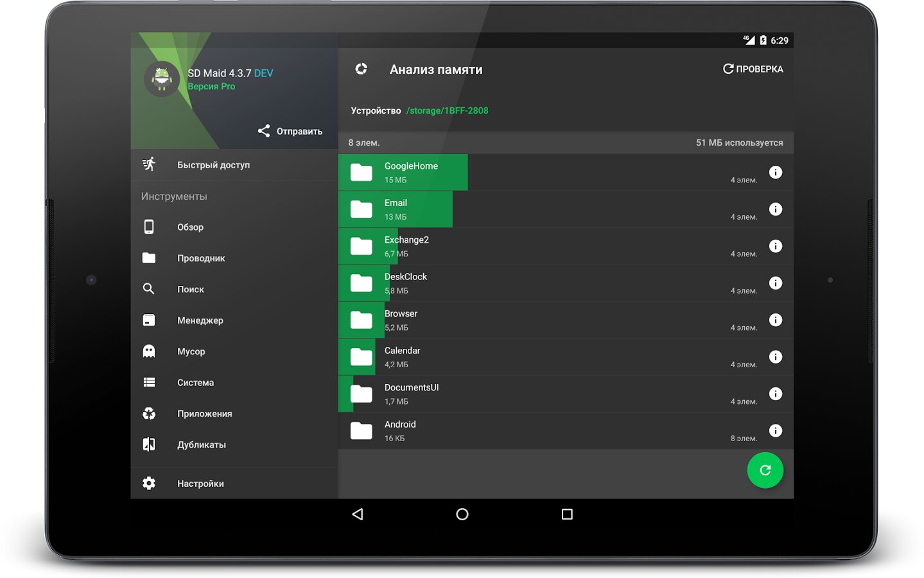
Task: Show info for the DeskClock folder
Action: point(776,283)
